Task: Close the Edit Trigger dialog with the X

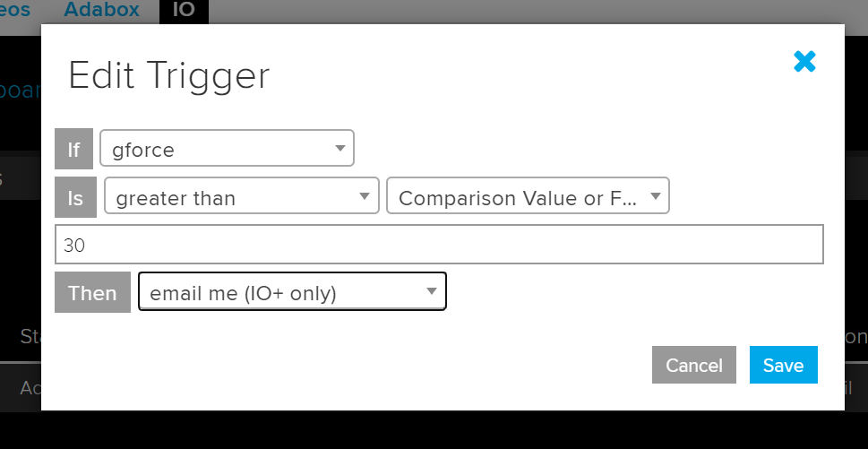Action: (804, 62)
